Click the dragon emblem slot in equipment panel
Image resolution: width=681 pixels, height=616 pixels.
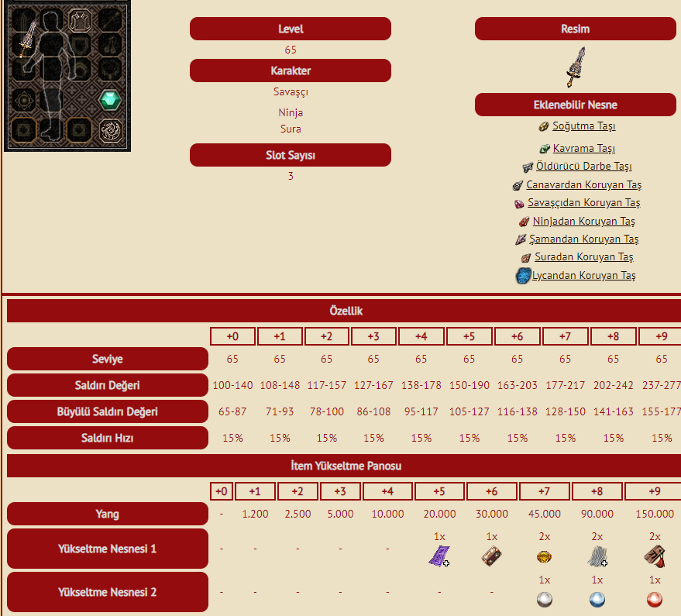click(x=110, y=131)
